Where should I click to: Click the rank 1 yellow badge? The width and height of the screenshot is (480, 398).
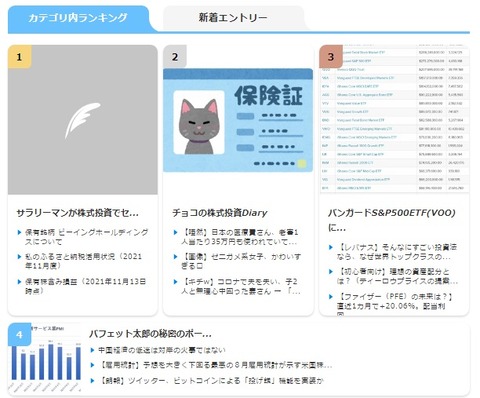pos(20,57)
